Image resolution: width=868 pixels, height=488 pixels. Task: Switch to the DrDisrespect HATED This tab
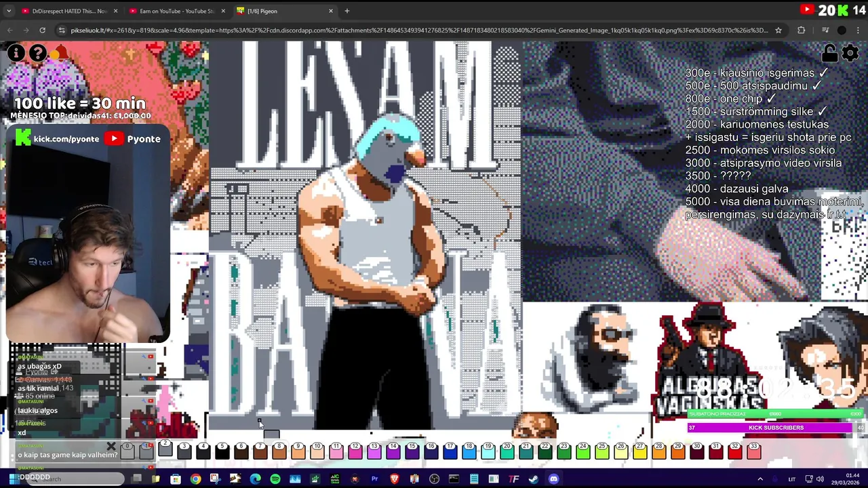coord(70,11)
